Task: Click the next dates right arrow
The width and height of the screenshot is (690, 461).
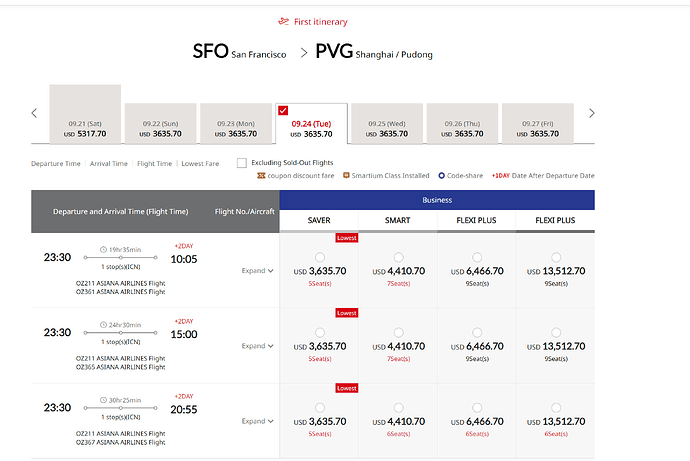Action: (591, 113)
